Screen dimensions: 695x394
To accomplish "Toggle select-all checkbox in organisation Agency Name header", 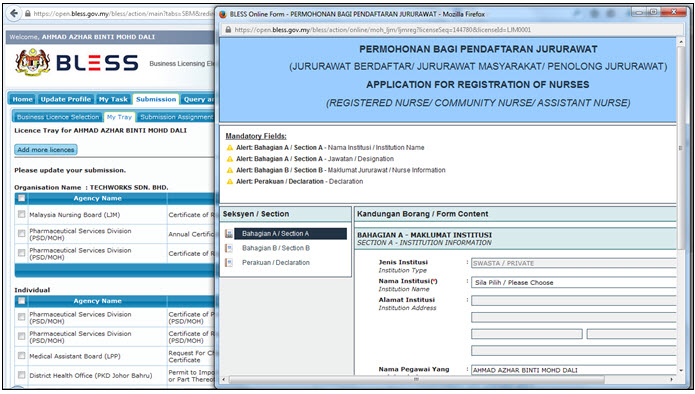I will [x=21, y=198].
